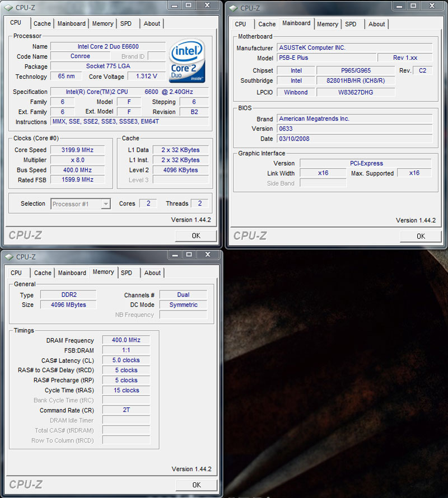Image resolution: width=448 pixels, height=498 pixels.
Task: Click the processor name Intel Core 2 Duo E6600
Action: 108,46
